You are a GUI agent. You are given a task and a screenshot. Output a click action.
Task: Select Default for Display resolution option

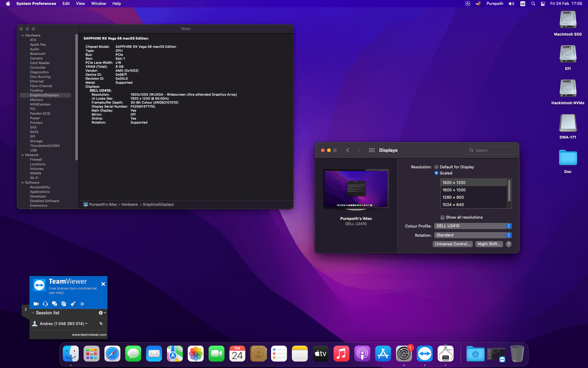[436, 167]
